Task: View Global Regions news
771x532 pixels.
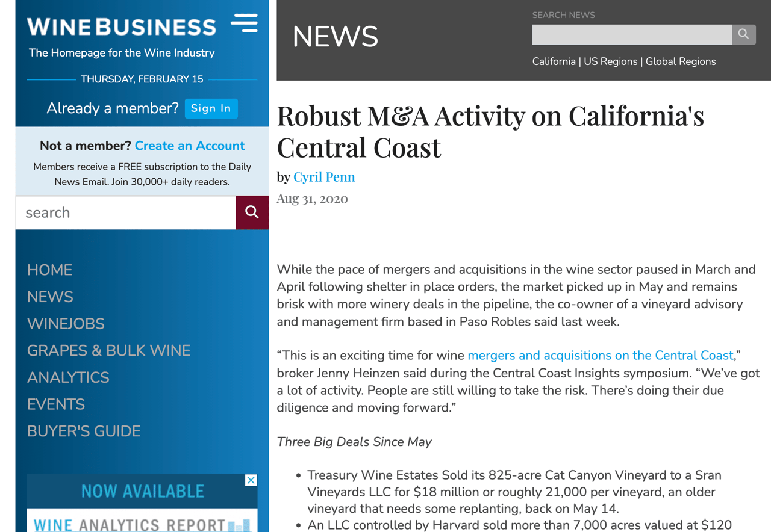Action: tap(681, 61)
